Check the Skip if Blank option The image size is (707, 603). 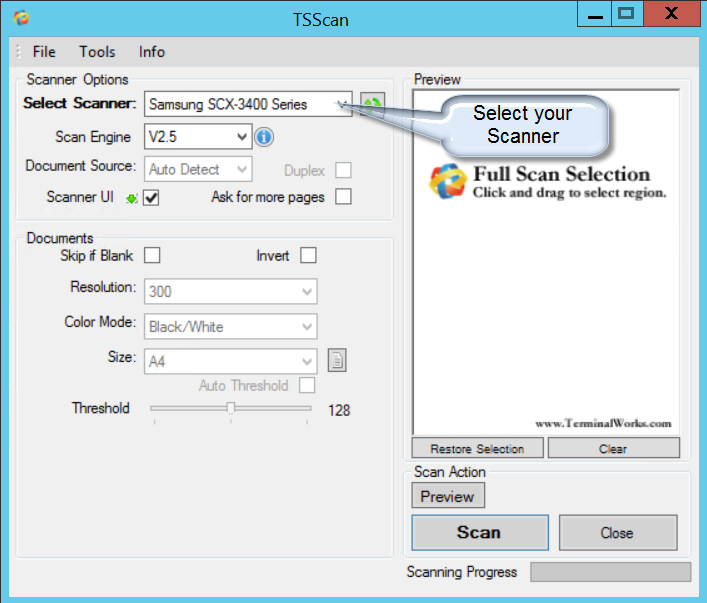pos(152,256)
